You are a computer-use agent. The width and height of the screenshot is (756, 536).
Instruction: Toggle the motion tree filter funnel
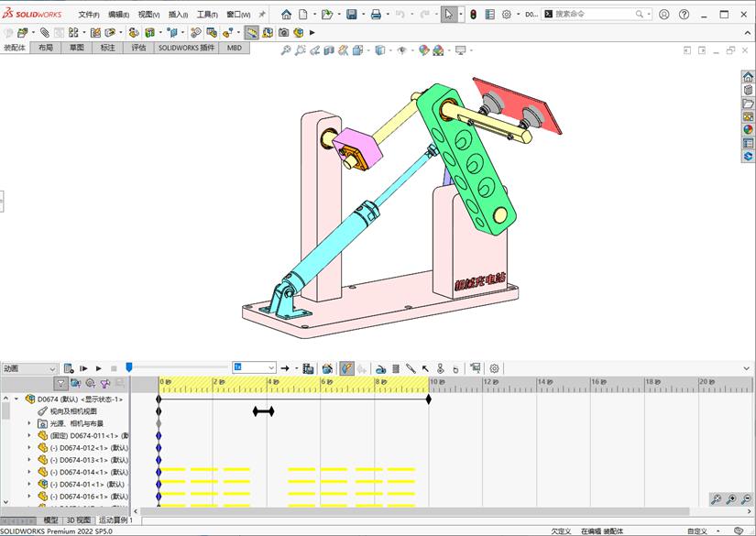point(60,384)
